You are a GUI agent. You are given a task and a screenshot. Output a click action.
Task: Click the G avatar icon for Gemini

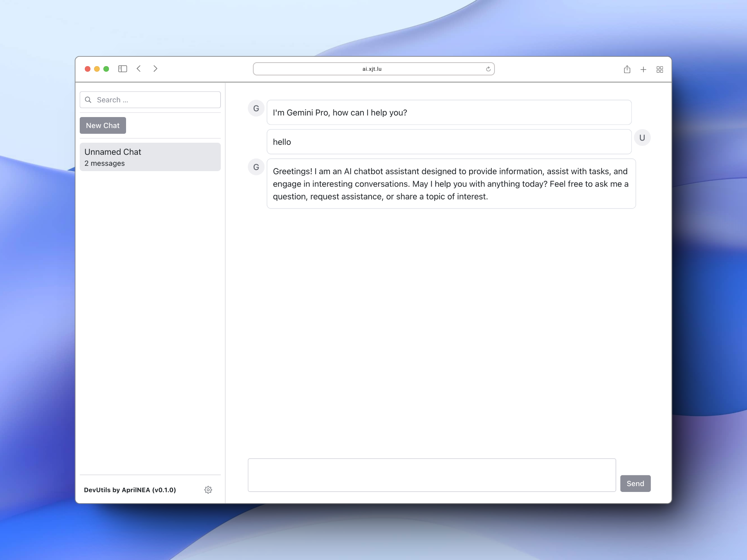click(256, 108)
